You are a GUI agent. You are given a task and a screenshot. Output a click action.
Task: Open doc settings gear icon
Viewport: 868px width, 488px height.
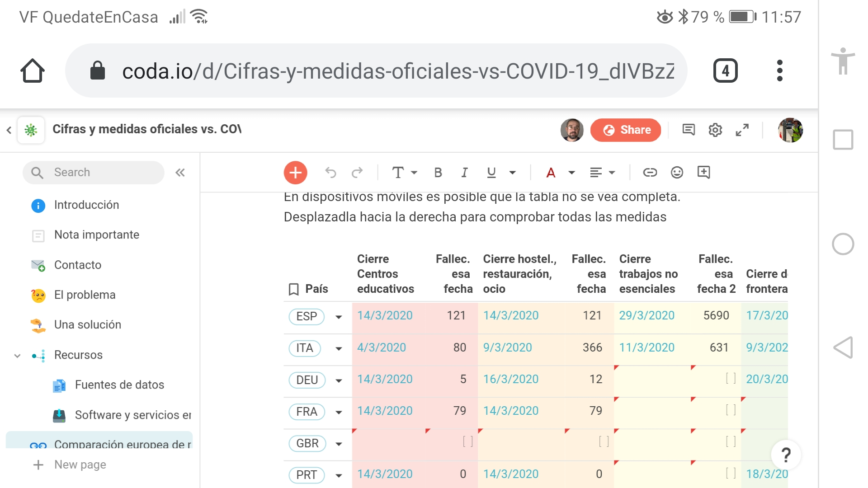pos(715,130)
